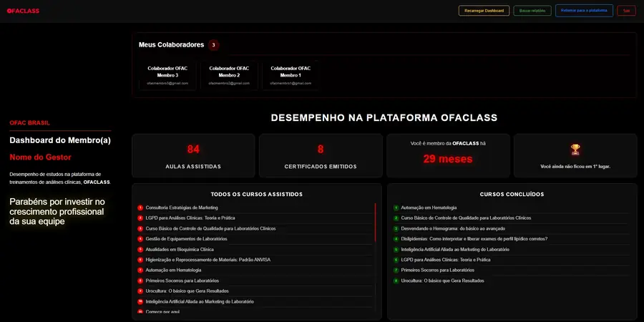Click the 8 Certificados Emitidos card
The width and height of the screenshot is (644, 322).
coord(321,156)
